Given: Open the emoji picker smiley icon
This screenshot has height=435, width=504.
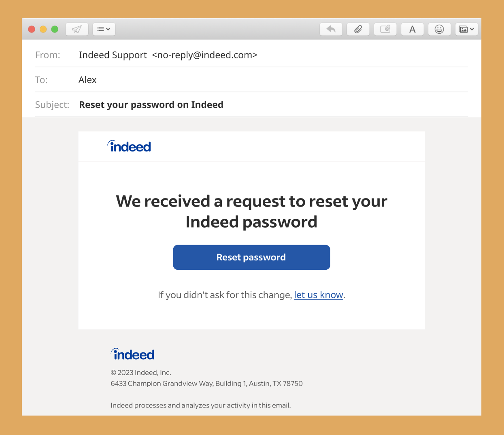Looking at the screenshot, I should point(439,29).
